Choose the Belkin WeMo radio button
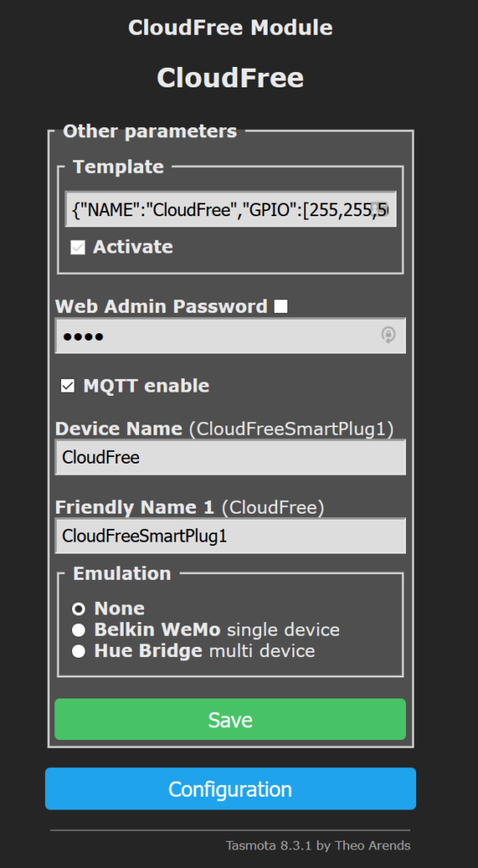 coord(79,630)
